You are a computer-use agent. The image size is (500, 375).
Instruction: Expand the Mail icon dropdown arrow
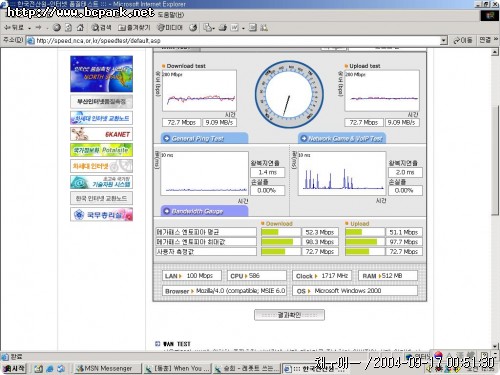click(x=214, y=28)
